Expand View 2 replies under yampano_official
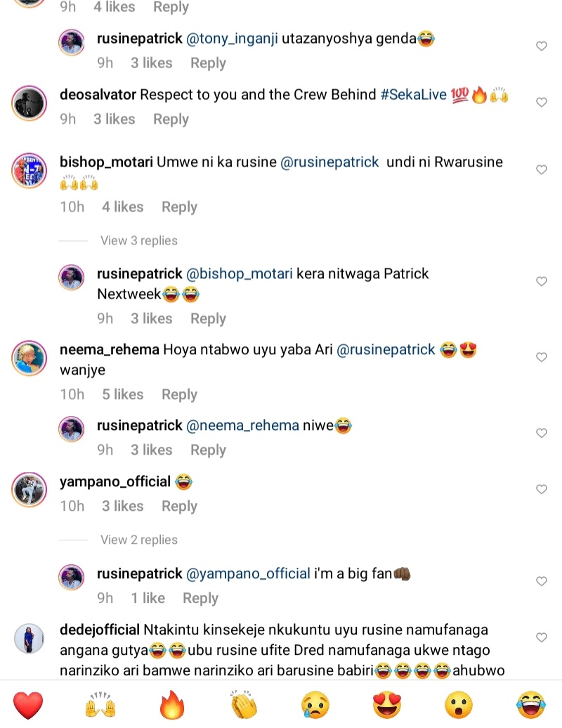This screenshot has height=728, width=562. click(x=138, y=540)
